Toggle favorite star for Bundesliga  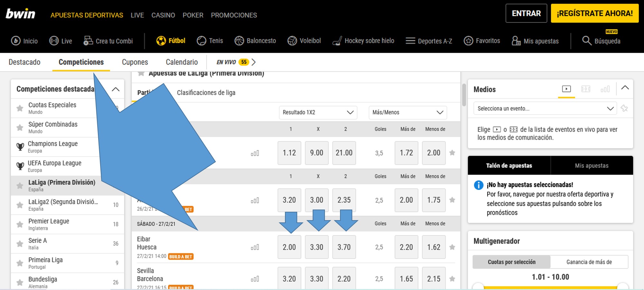[x=20, y=282]
